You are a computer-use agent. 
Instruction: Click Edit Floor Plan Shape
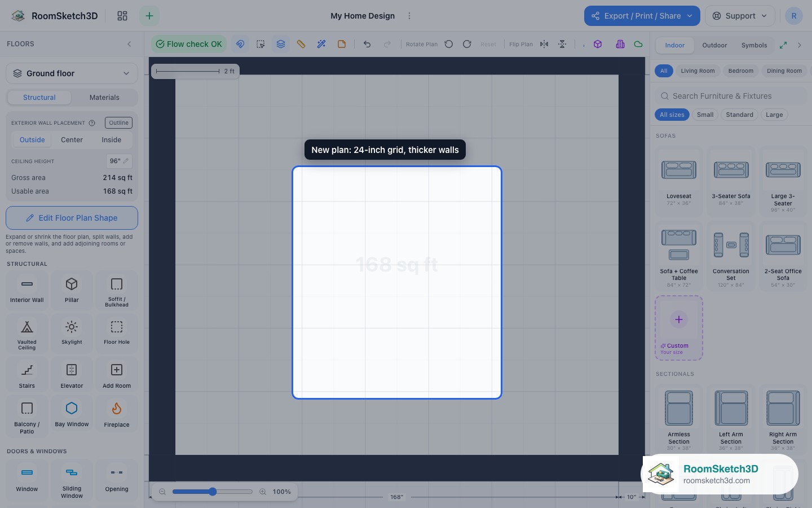[x=72, y=218]
